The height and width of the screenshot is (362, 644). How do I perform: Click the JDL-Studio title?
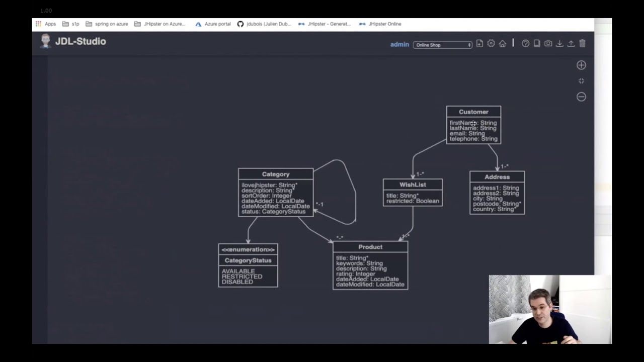pyautogui.click(x=80, y=41)
